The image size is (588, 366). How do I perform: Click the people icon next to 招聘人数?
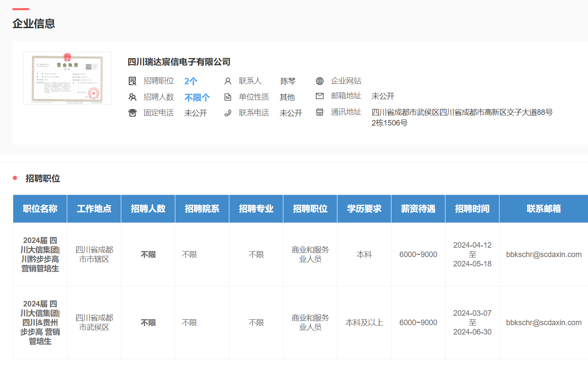pos(132,97)
